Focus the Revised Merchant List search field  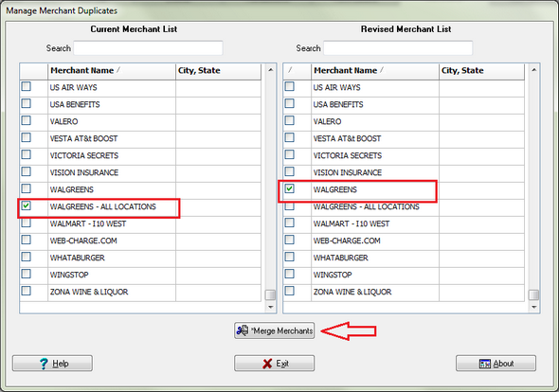click(398, 48)
